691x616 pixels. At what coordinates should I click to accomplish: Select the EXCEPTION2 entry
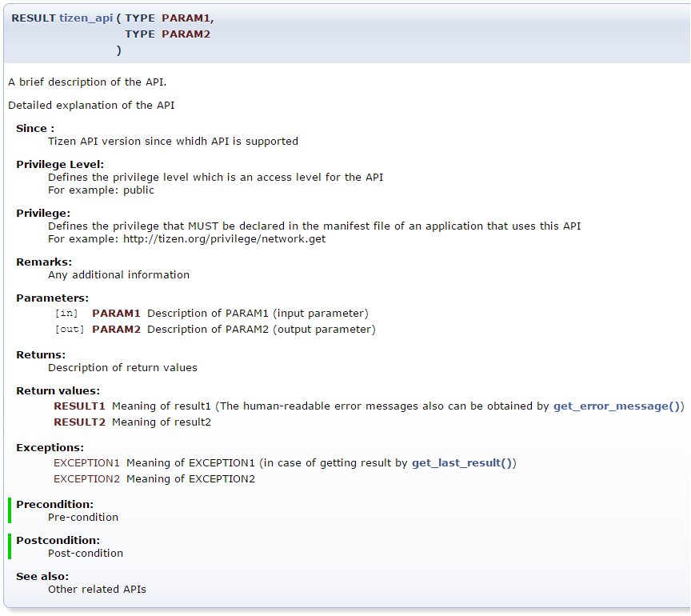pos(86,478)
